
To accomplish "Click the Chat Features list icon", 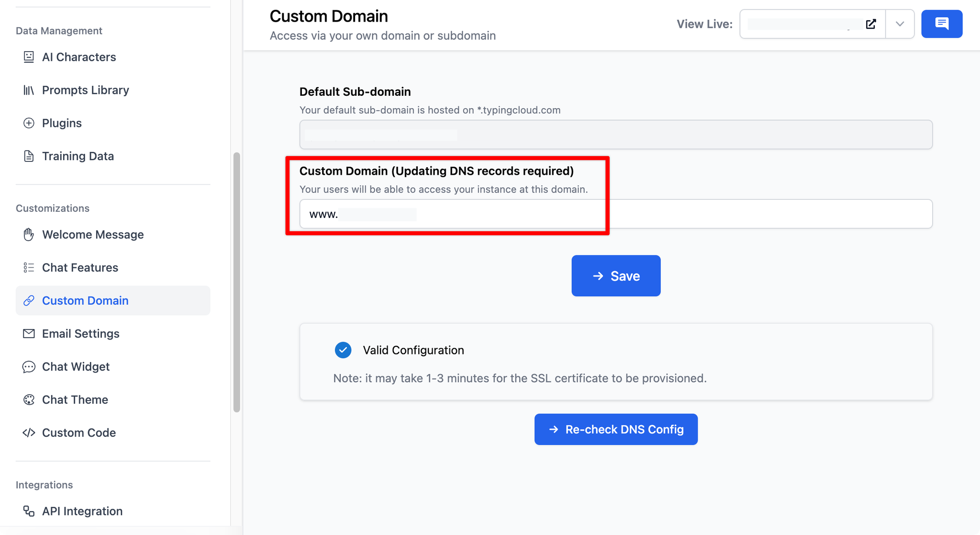I will [29, 268].
